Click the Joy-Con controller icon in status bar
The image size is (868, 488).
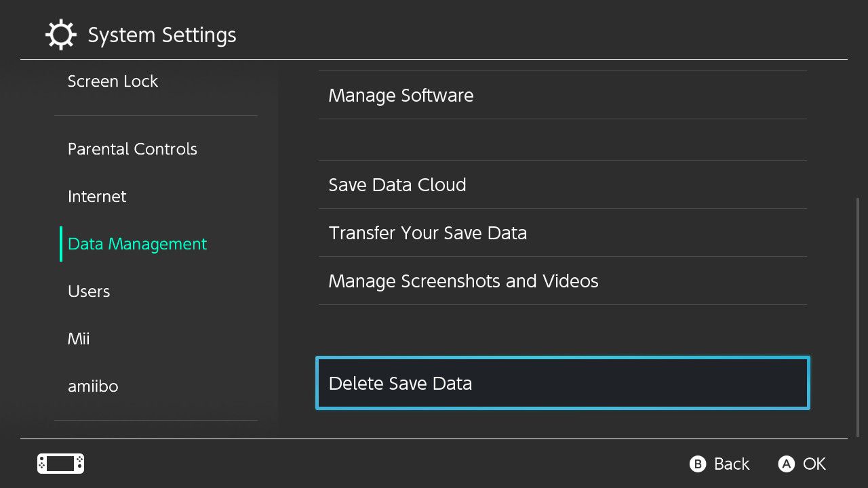60,464
